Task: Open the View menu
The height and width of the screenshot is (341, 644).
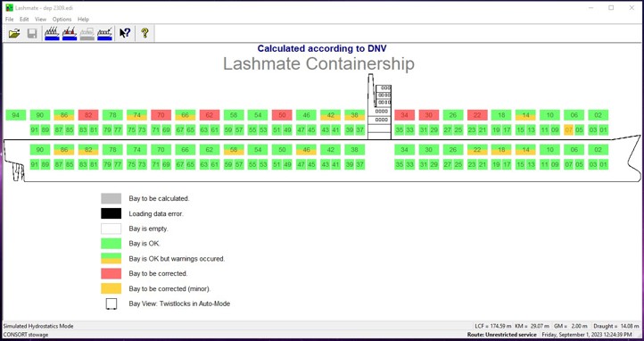Action: point(40,20)
